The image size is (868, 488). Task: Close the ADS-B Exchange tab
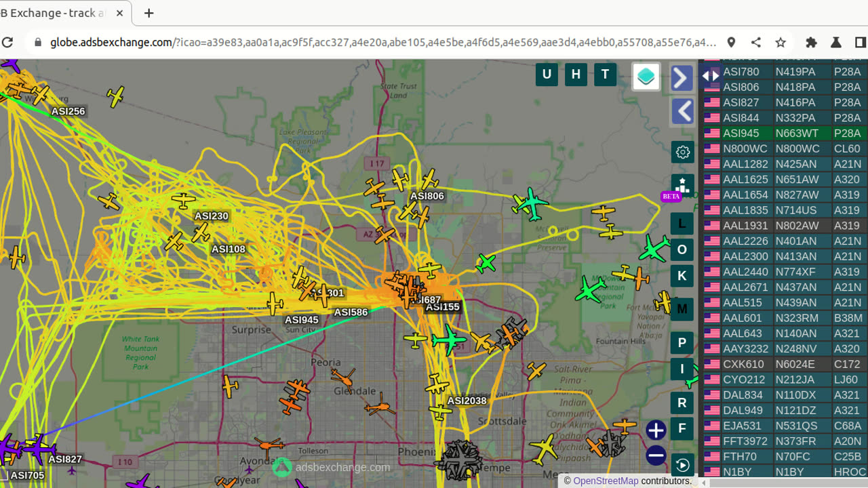(120, 13)
